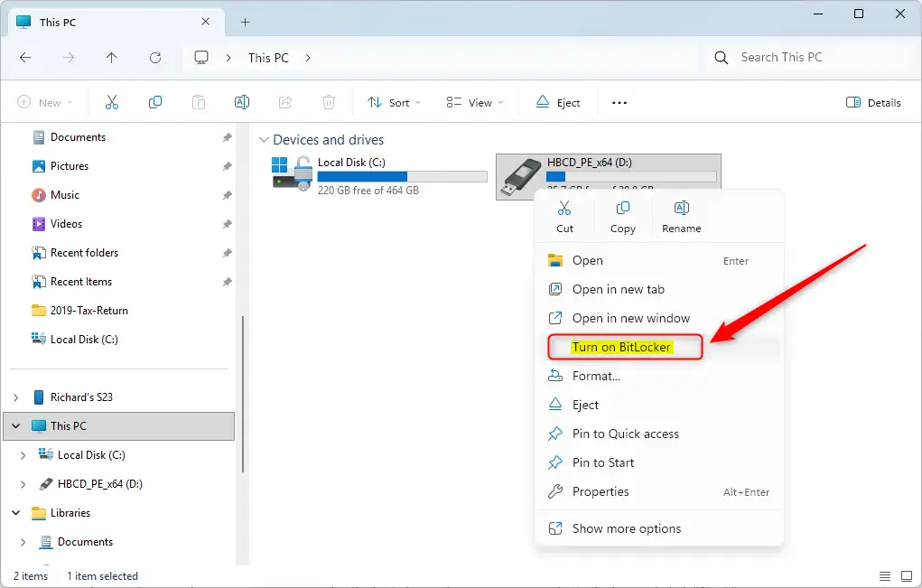Expand HBCD_PE_x64 (D:) tree node
922x588 pixels.
coord(23,484)
